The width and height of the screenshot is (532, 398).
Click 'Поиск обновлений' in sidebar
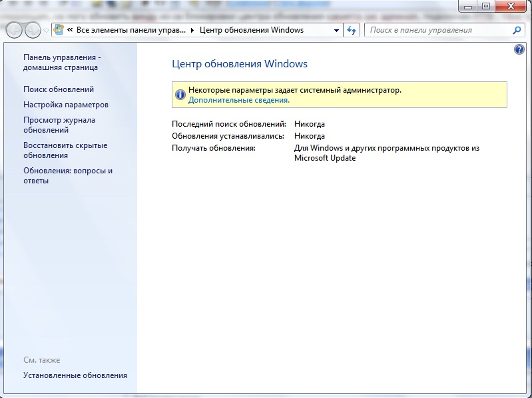pyautogui.click(x=59, y=89)
